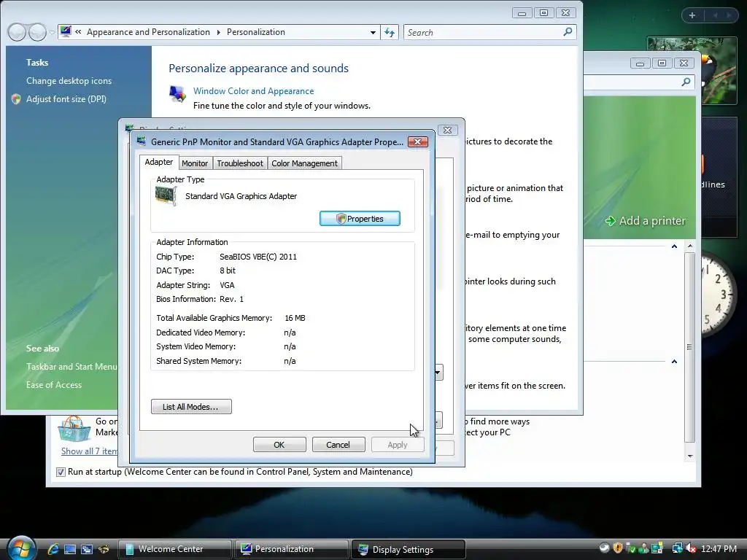
Task: Open the address bar dropdown arrow
Action: click(373, 32)
